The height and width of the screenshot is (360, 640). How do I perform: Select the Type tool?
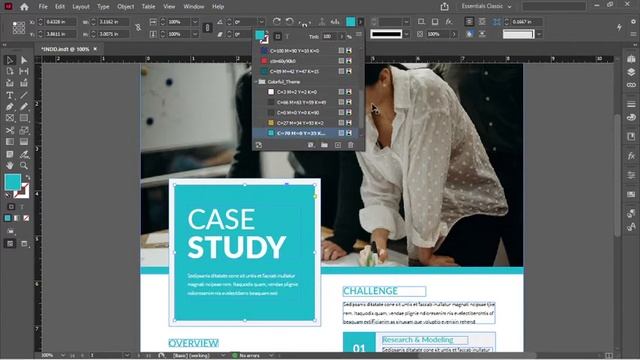tap(10, 96)
